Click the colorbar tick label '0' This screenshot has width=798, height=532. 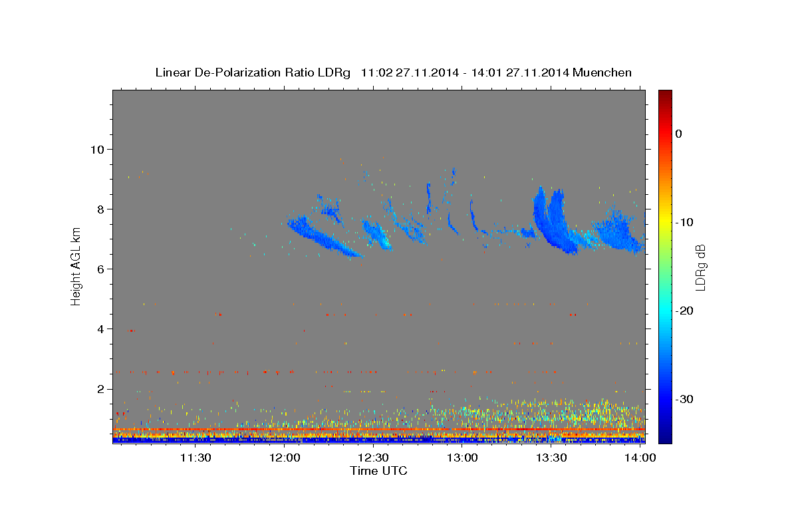click(x=679, y=134)
